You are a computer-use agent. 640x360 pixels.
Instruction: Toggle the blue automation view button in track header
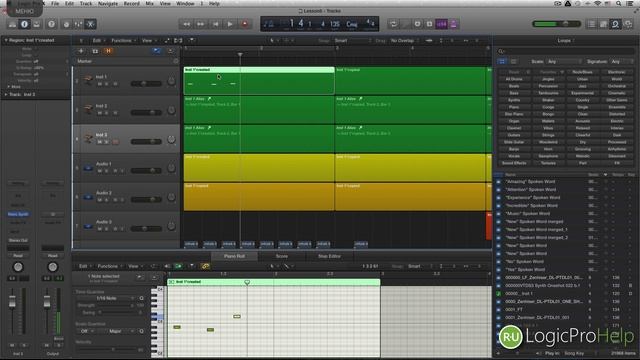click(x=157, y=51)
